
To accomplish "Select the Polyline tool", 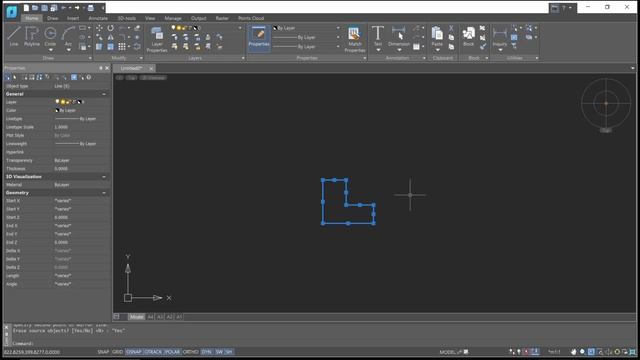I will 31,36.
